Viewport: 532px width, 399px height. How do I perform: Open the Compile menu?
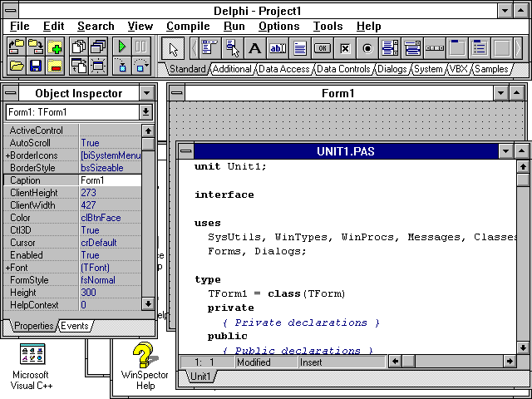tap(188, 27)
